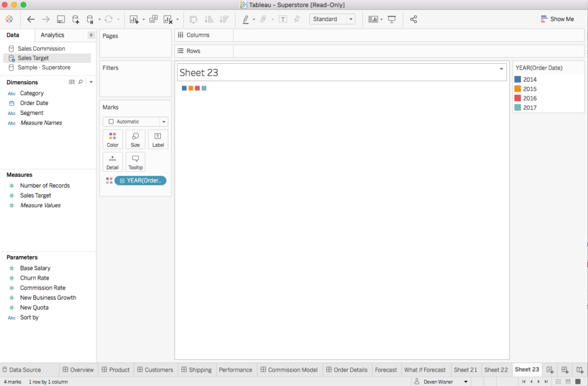The height and width of the screenshot is (386, 588).
Task: Click the Swap rows and columns icon
Action: click(194, 19)
